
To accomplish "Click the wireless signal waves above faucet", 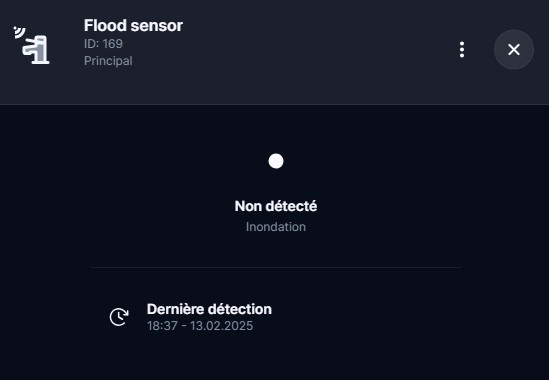I will [x=19, y=32].
